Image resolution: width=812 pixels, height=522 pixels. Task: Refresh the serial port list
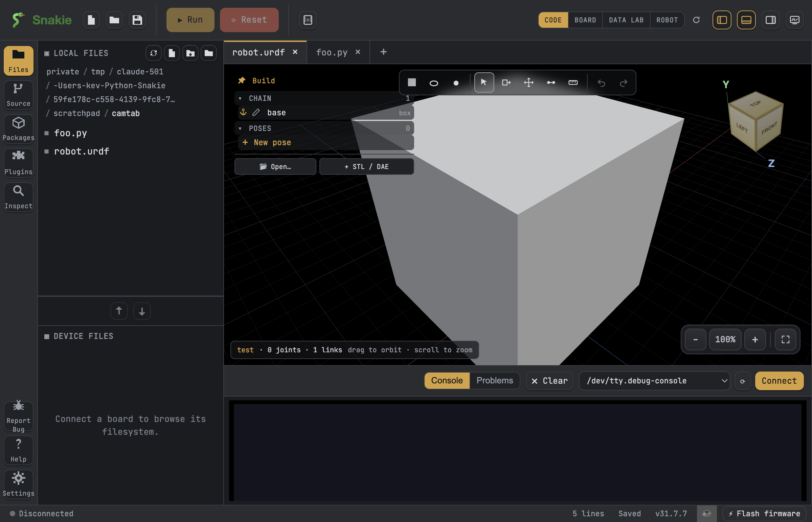point(742,381)
